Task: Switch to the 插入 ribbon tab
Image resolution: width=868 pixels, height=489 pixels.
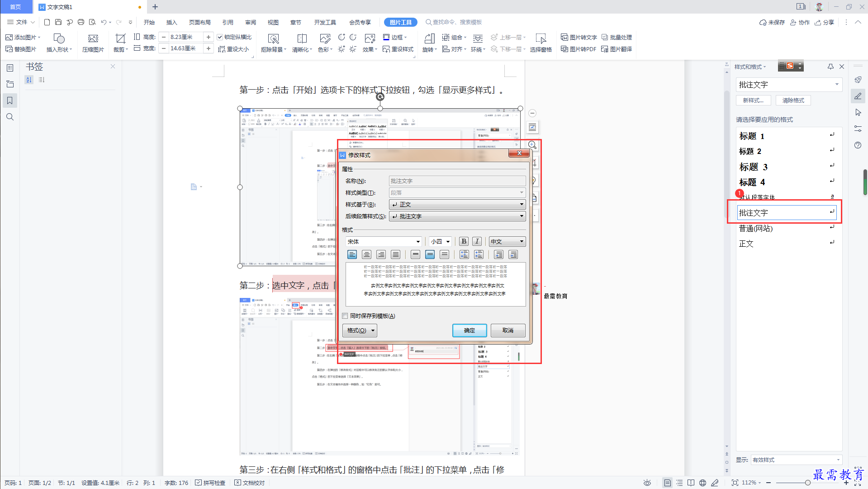Action: (172, 22)
